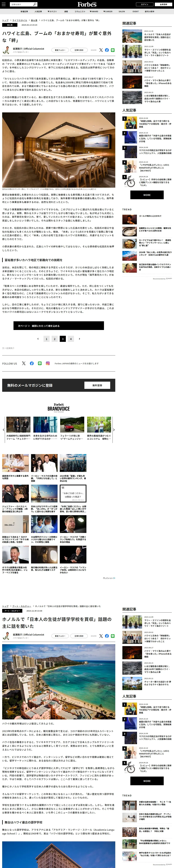Open TREND item カーナビでも辿り着かない
The image size is (174, 868).
point(147,244)
